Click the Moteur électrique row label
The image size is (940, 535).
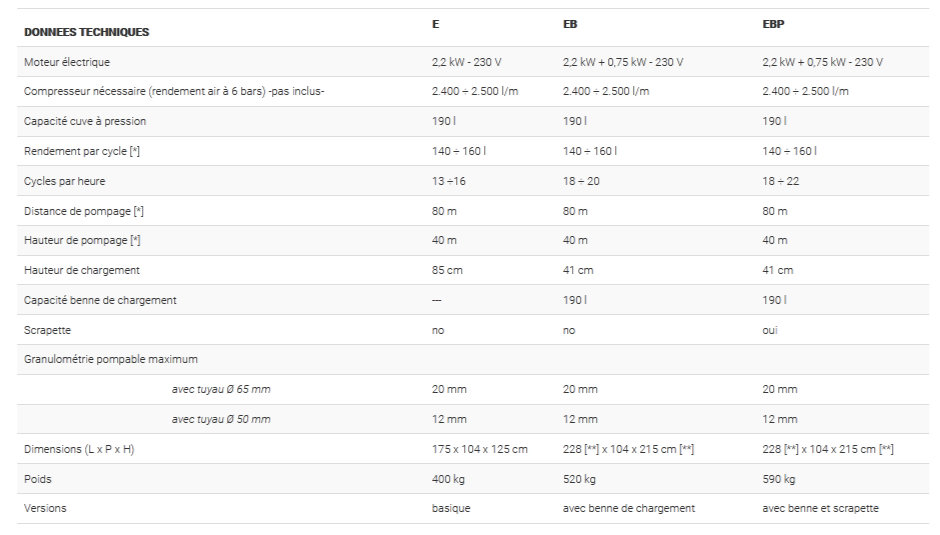click(x=67, y=62)
